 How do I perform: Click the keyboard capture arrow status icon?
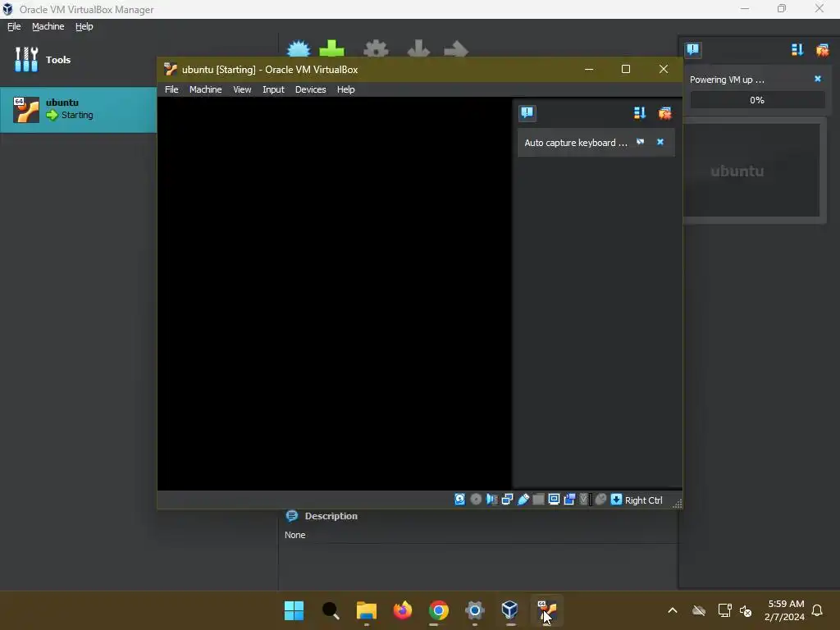coord(616,500)
